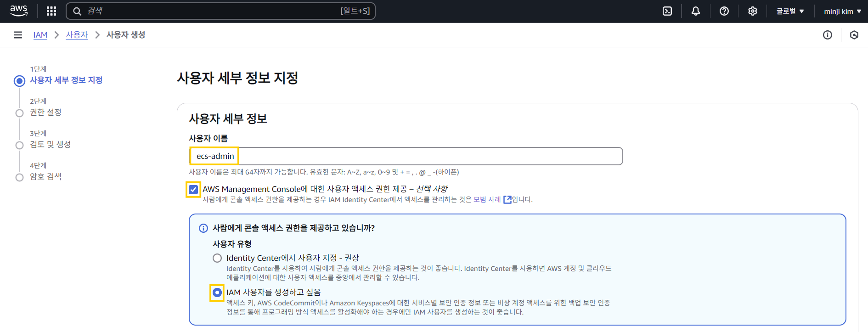
Task: Select step 2 권한 설정
Action: [45, 112]
